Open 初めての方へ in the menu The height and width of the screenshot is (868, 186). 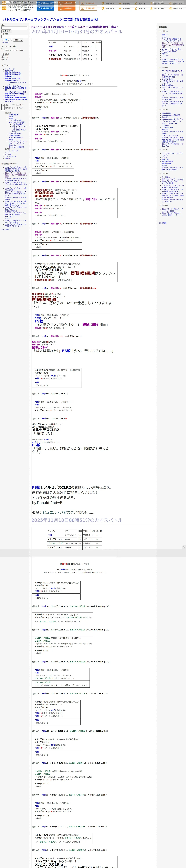pyautogui.click(x=10, y=71)
